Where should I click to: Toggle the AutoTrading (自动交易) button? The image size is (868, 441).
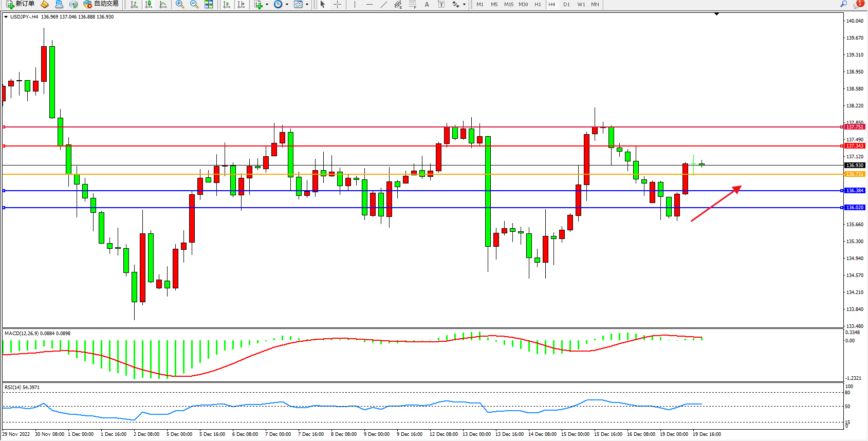click(101, 4)
